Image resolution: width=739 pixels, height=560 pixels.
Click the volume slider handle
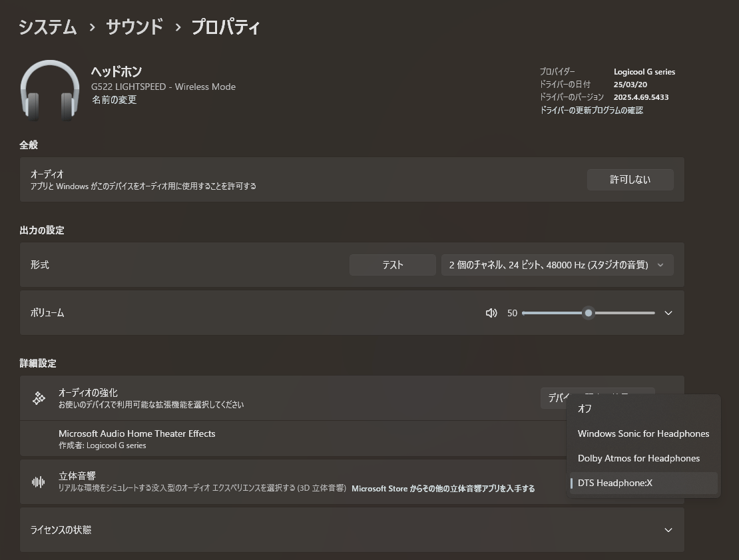[x=588, y=313]
